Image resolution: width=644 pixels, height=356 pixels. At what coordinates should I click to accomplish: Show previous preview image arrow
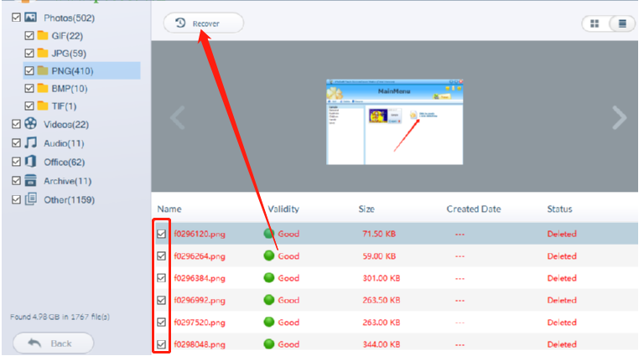(x=178, y=118)
